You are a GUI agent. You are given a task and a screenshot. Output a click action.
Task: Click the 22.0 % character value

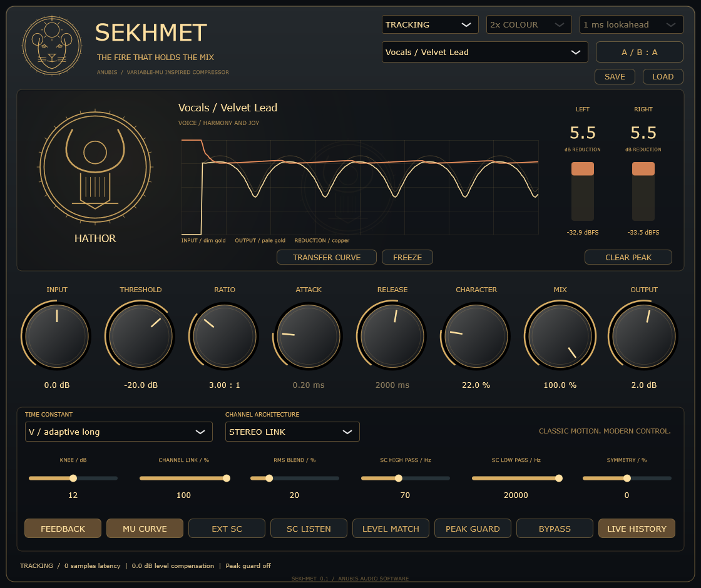(476, 385)
